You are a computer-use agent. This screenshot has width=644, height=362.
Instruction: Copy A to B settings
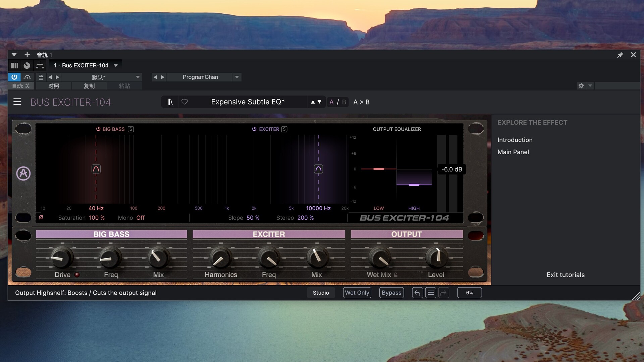click(361, 102)
